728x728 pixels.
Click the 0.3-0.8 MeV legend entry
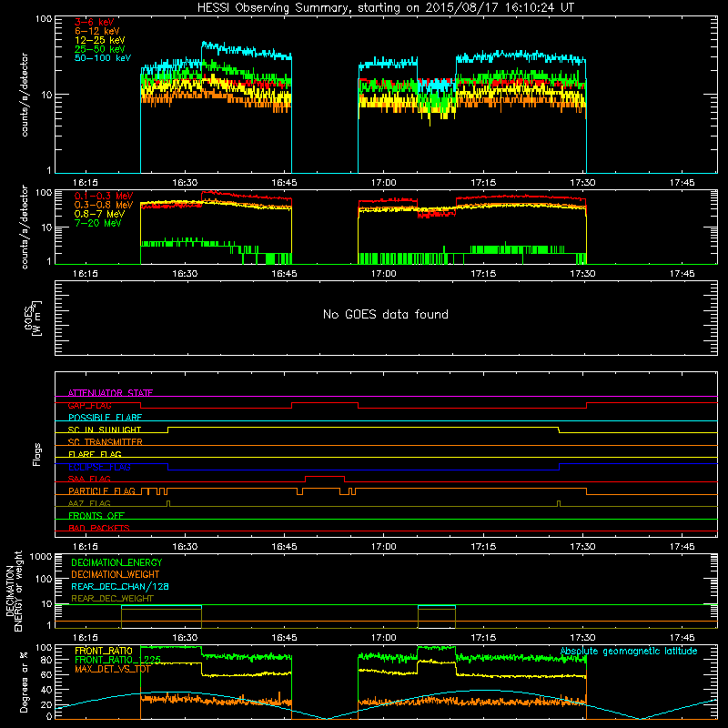point(104,205)
